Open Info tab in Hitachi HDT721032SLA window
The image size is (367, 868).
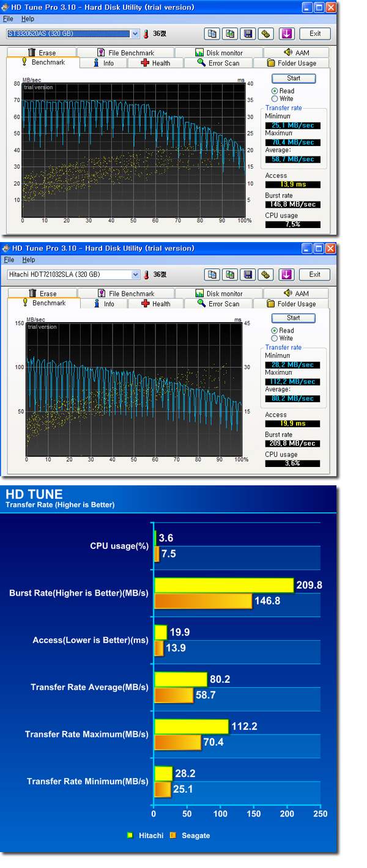tap(104, 304)
